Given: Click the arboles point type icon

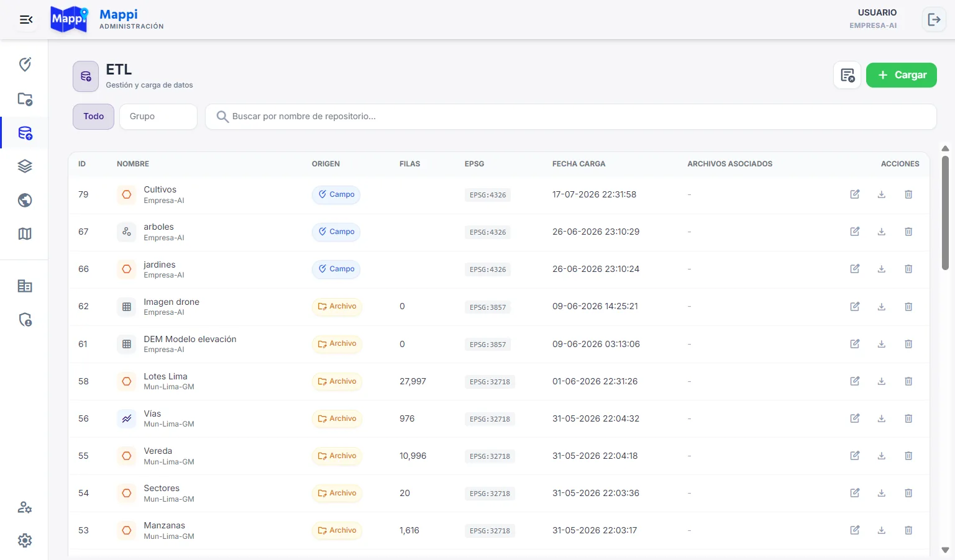Looking at the screenshot, I should [x=127, y=232].
